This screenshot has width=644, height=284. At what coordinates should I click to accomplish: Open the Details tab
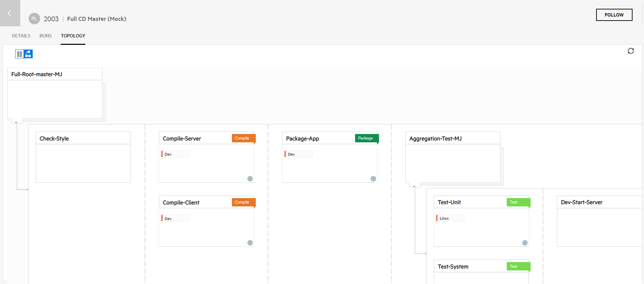21,36
